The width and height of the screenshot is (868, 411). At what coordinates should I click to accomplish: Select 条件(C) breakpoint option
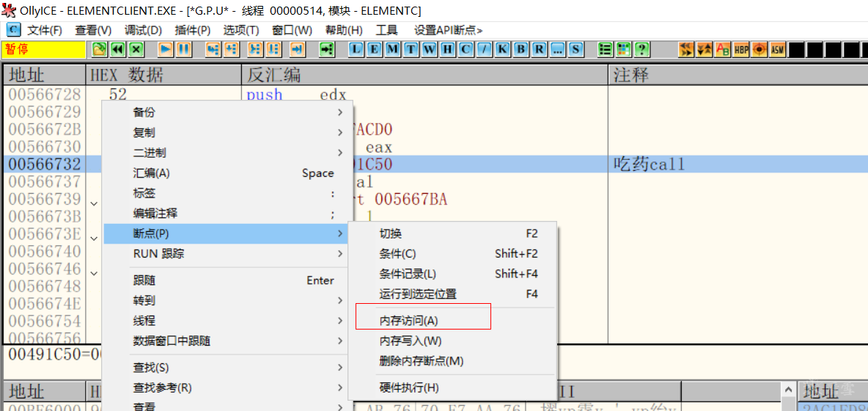coord(452,254)
